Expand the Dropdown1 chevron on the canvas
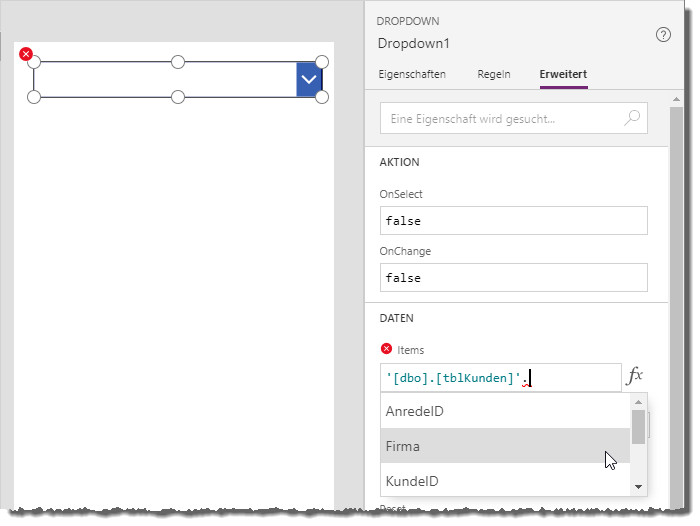Screen dimensions: 700x526 pyautogui.click(x=309, y=80)
